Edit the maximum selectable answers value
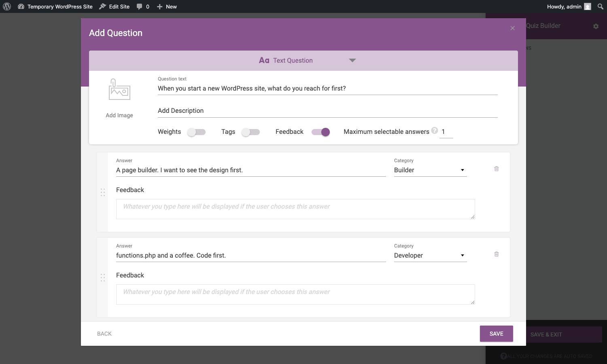Viewport: 607px width, 364px height. (446, 132)
